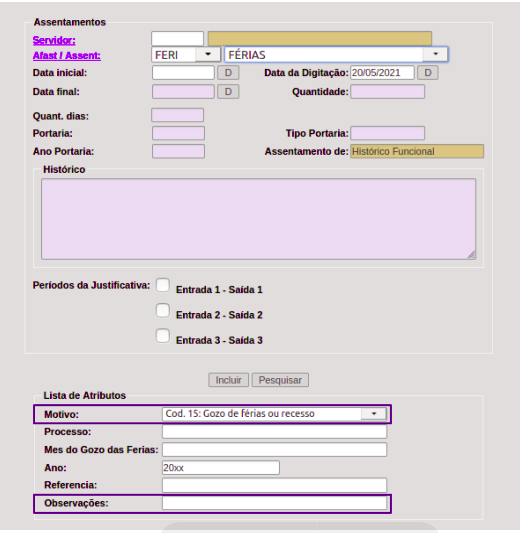The width and height of the screenshot is (520, 533).
Task: Check the Entrada 2 - Saída 2 box
Action: tap(163, 310)
